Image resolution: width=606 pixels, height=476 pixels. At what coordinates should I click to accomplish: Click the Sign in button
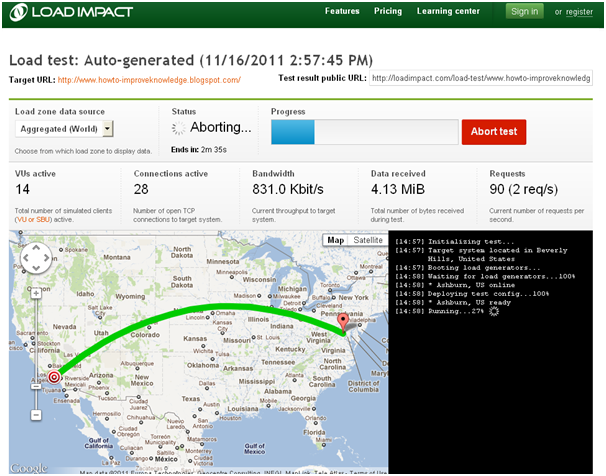point(524,12)
